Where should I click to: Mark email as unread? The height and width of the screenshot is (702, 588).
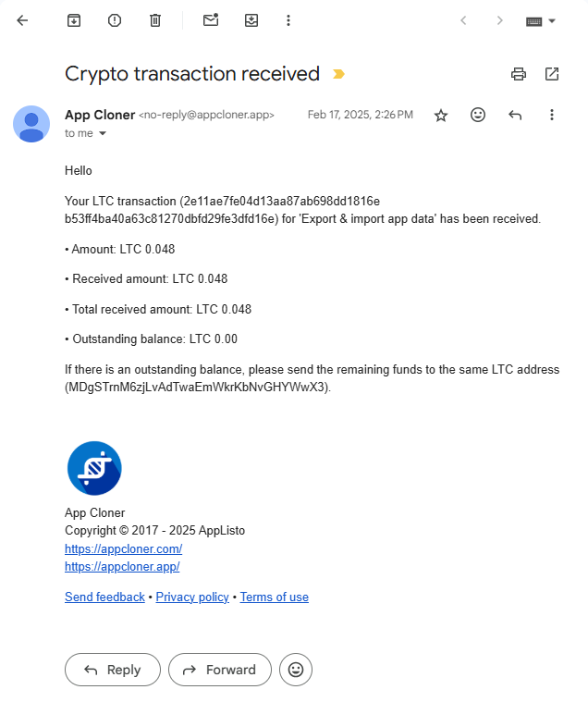(x=211, y=20)
